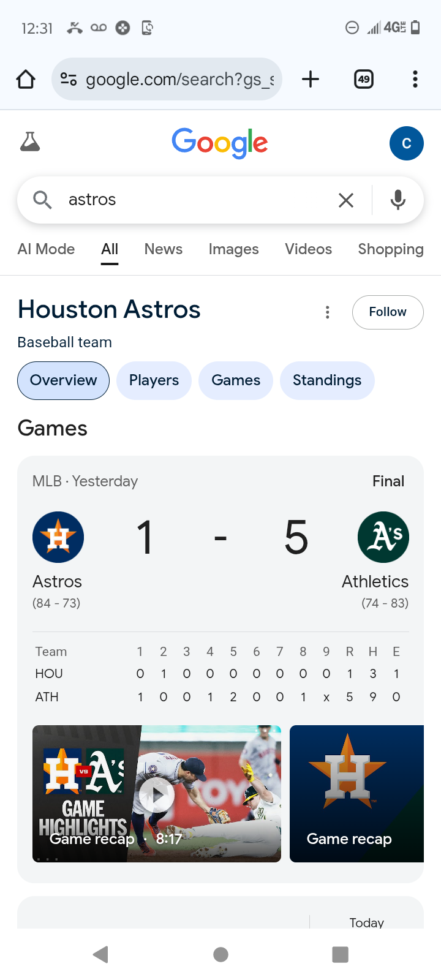The height and width of the screenshot is (980, 441).
Task: Clear the astros search text
Action: pos(346,200)
